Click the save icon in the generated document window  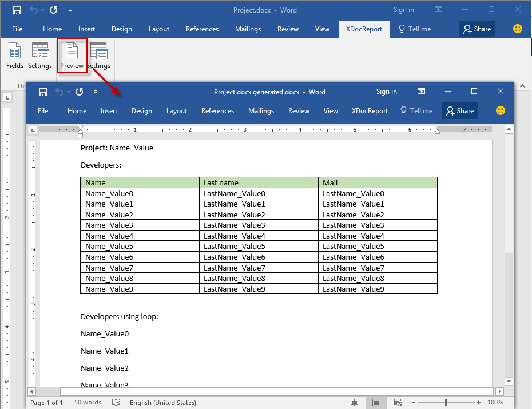click(x=42, y=92)
